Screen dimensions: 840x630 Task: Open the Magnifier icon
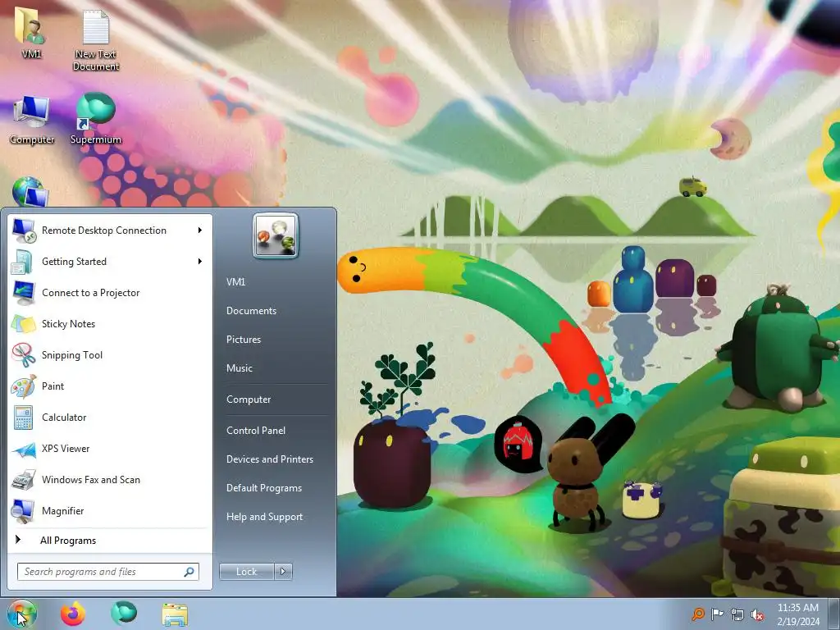(24, 510)
